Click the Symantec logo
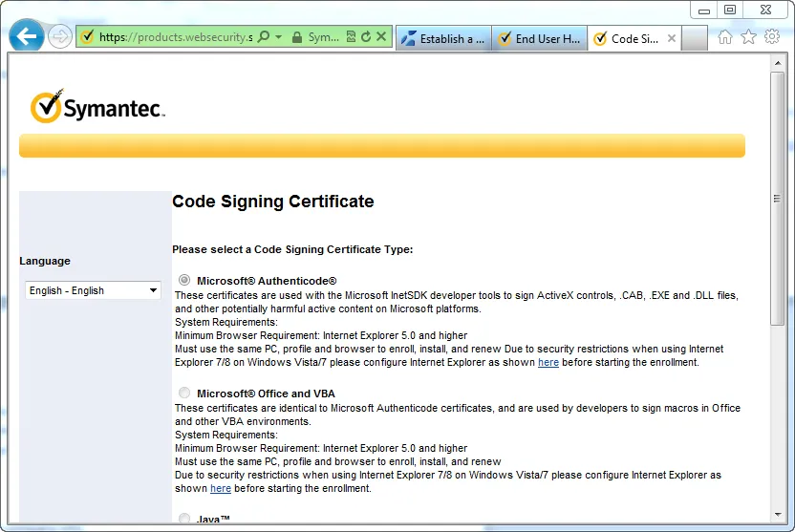Image resolution: width=795 pixels, height=532 pixels. (97, 106)
